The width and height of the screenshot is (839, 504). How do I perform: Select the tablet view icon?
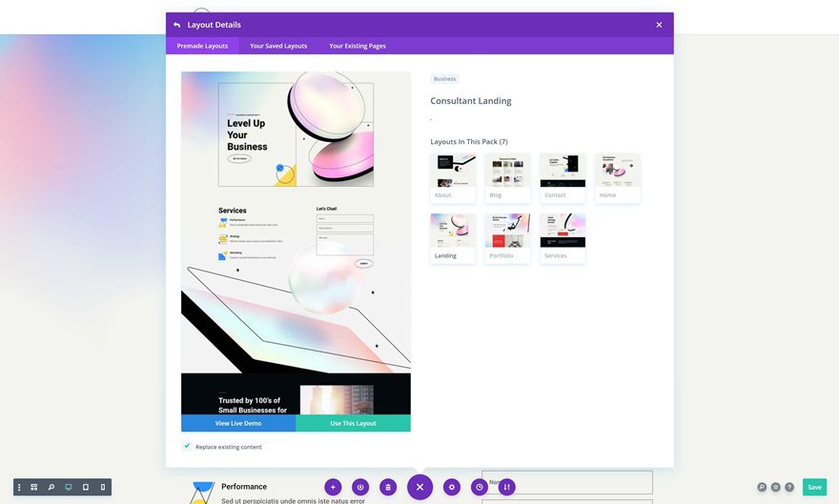tap(86, 488)
